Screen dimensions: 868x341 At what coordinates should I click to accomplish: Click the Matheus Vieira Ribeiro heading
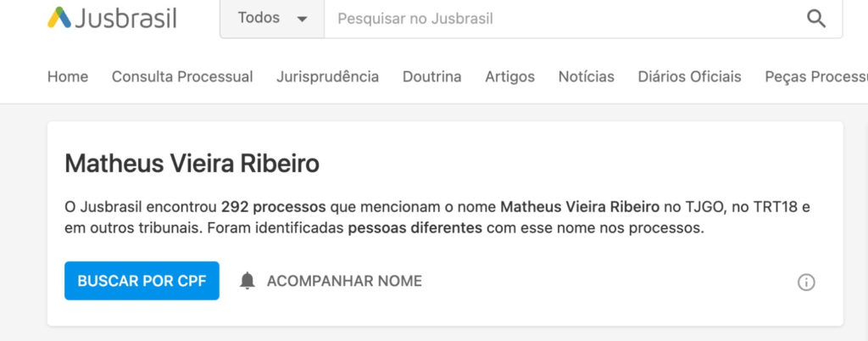pyautogui.click(x=192, y=164)
